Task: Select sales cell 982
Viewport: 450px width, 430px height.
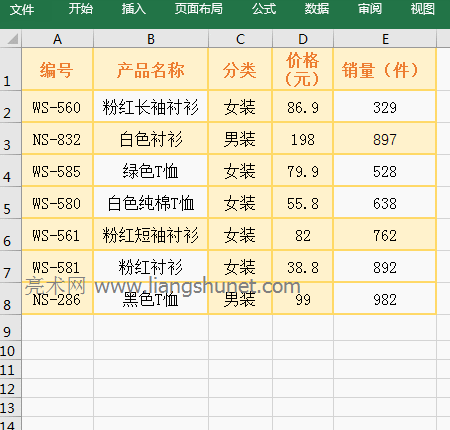Action: [x=385, y=299]
